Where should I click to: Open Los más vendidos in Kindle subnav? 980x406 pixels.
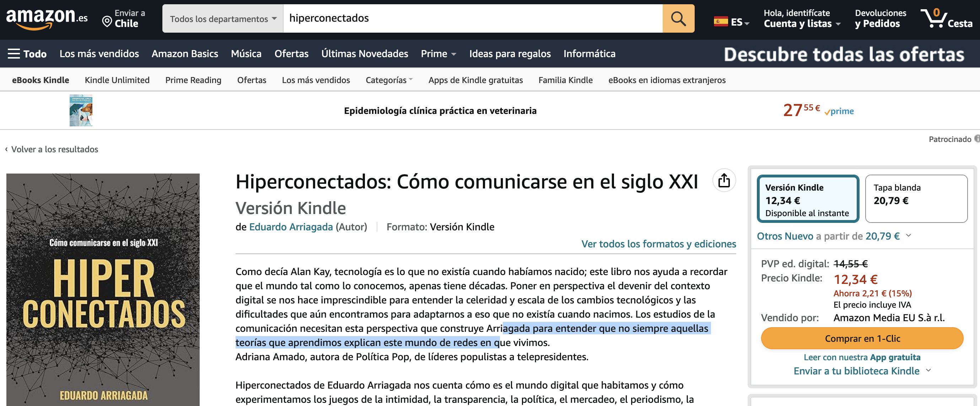(316, 80)
